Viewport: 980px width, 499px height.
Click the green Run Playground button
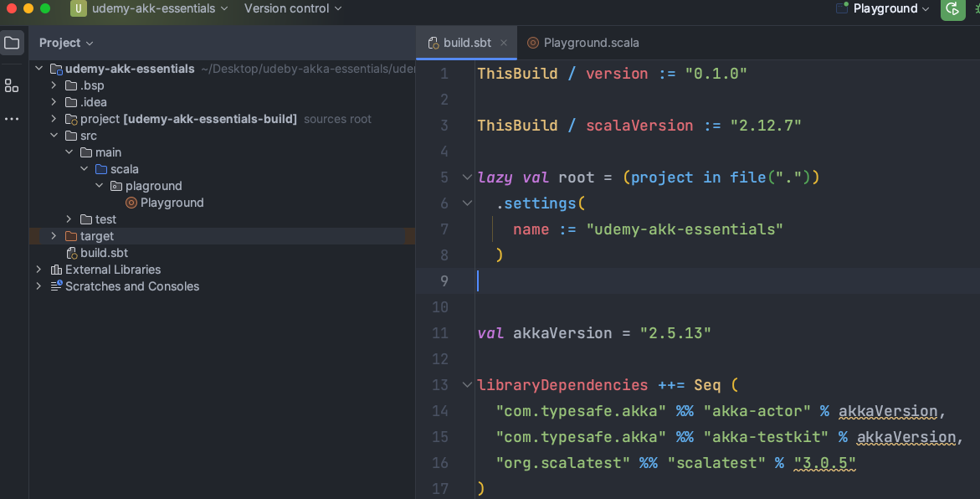952,9
